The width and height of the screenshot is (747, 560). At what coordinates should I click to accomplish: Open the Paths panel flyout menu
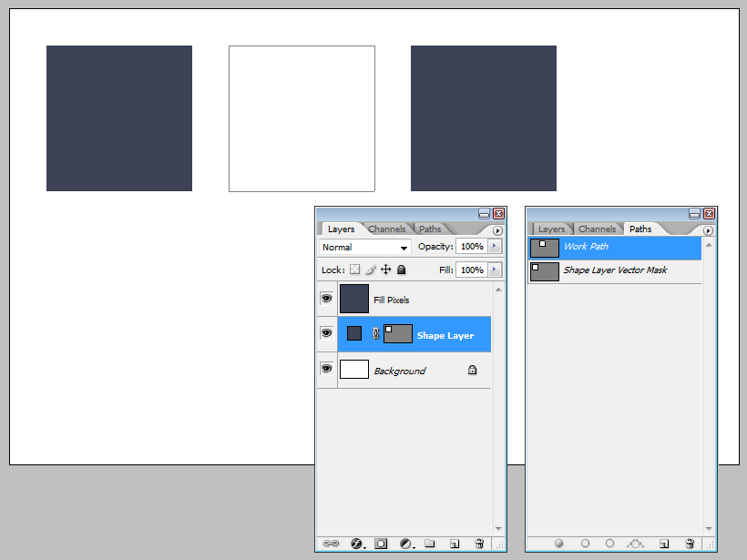point(708,230)
